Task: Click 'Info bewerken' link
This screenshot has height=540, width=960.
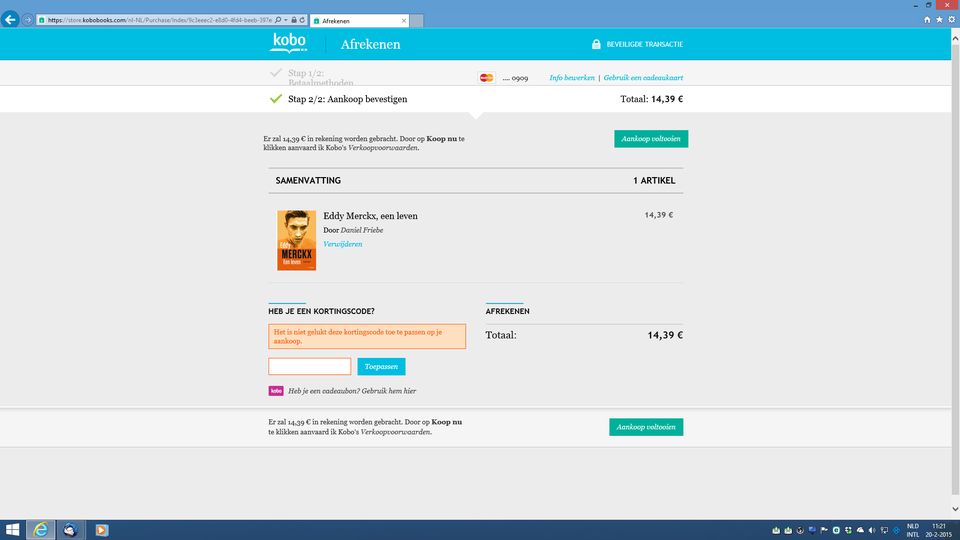Action: click(x=572, y=78)
